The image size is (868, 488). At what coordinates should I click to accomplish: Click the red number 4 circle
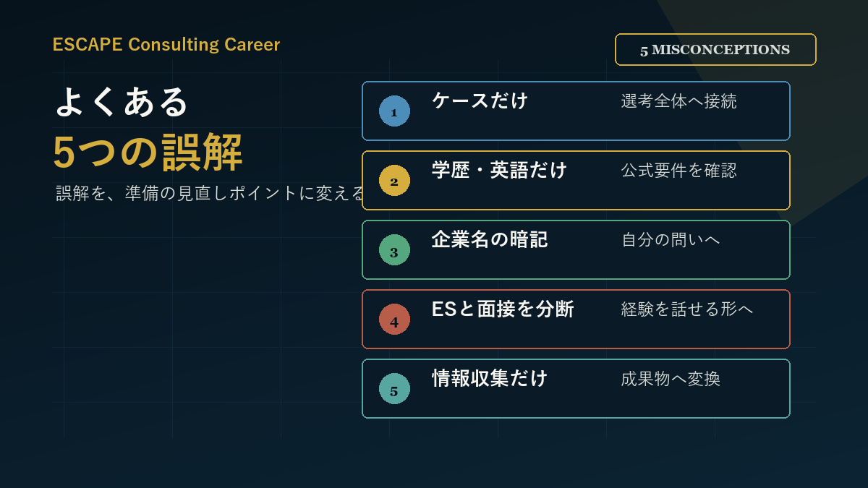coord(394,320)
